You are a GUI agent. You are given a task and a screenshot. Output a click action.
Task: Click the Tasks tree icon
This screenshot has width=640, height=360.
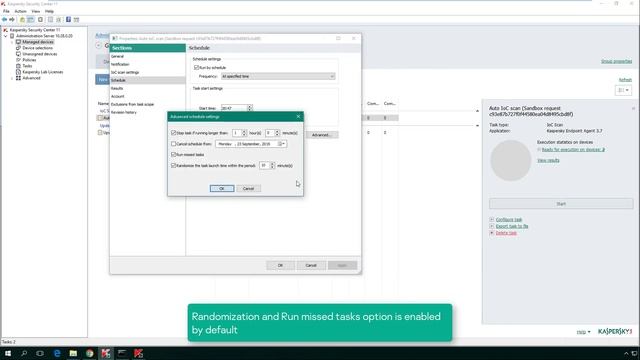(18, 66)
